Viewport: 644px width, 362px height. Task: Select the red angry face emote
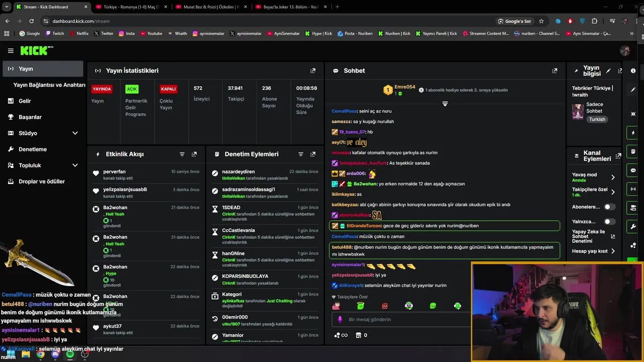point(385,306)
